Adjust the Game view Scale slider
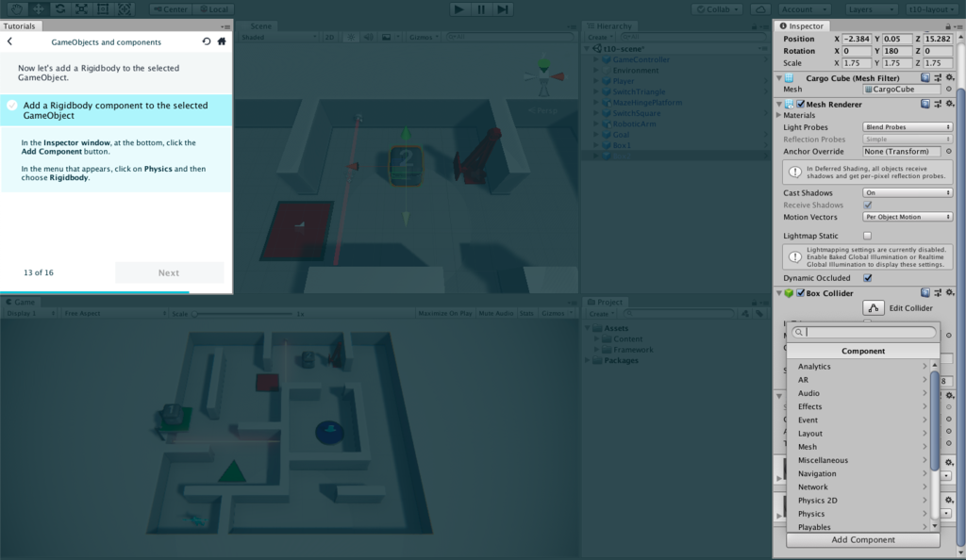Viewport: 966px width, 560px height. pyautogui.click(x=243, y=314)
